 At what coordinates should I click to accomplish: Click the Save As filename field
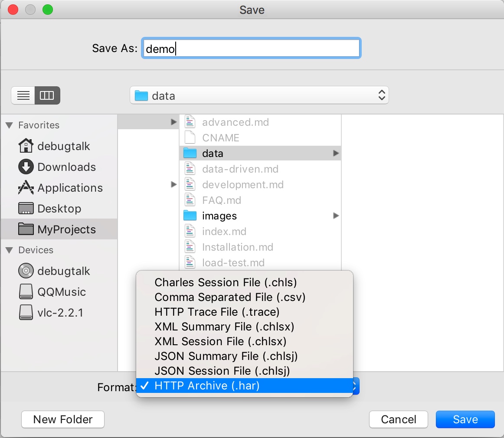click(x=251, y=49)
